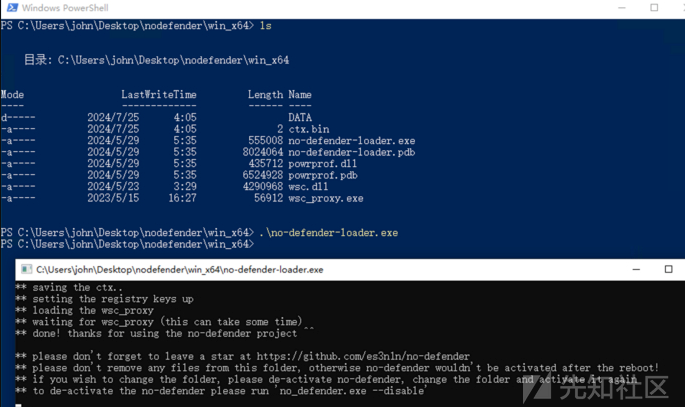
Task: Click the Windows PowerShell title text
Action: click(x=65, y=8)
